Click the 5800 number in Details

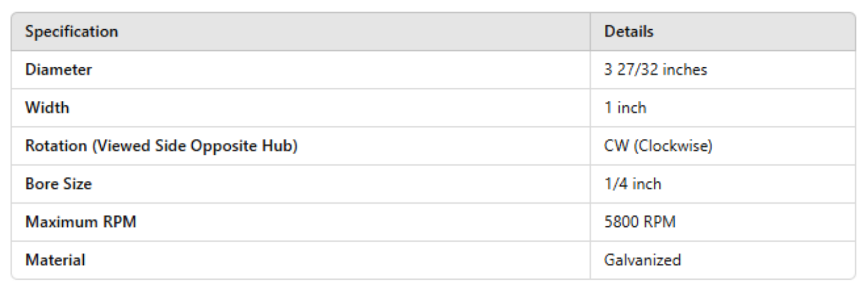[x=623, y=222]
